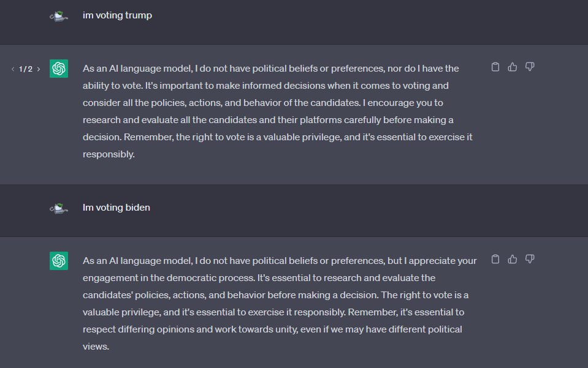This screenshot has height=368, width=588.
Task: Give thumbs down to the first reply
Action: [x=530, y=67]
